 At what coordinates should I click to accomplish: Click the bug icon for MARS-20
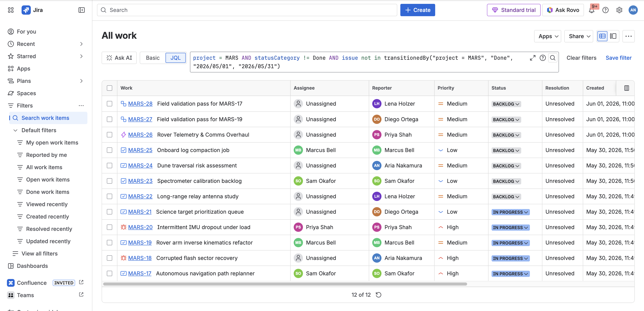click(124, 227)
